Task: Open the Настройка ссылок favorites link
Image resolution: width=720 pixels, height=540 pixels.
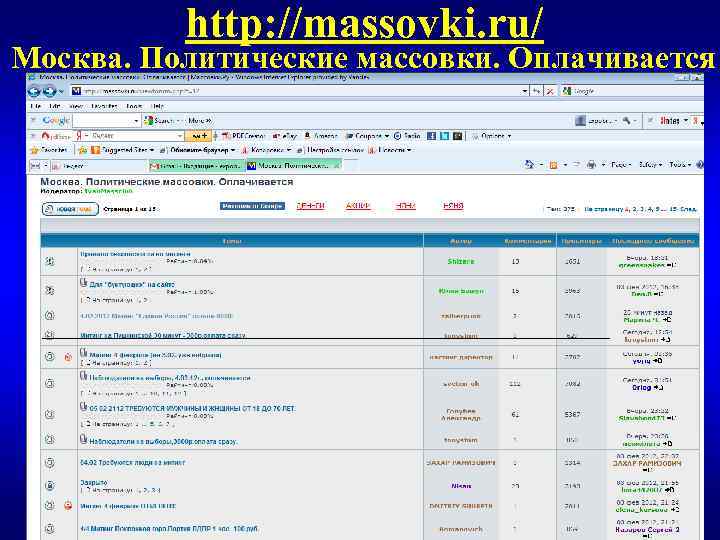Action: click(330, 150)
